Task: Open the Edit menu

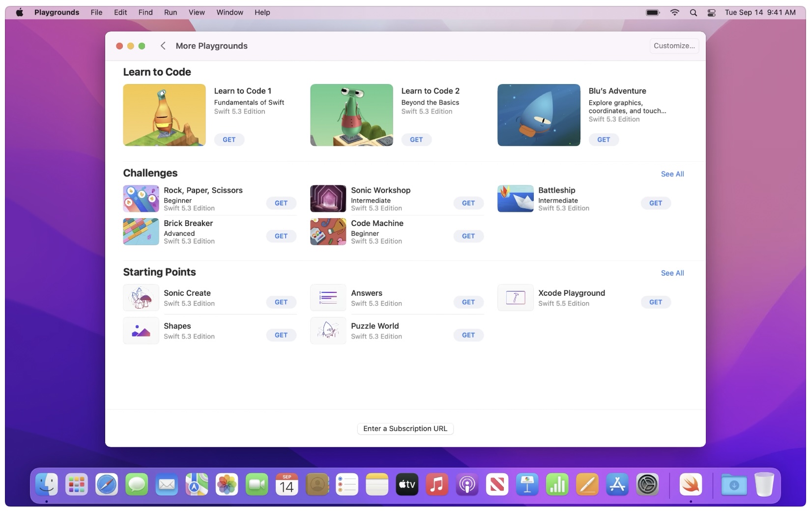Action: pyautogui.click(x=120, y=12)
